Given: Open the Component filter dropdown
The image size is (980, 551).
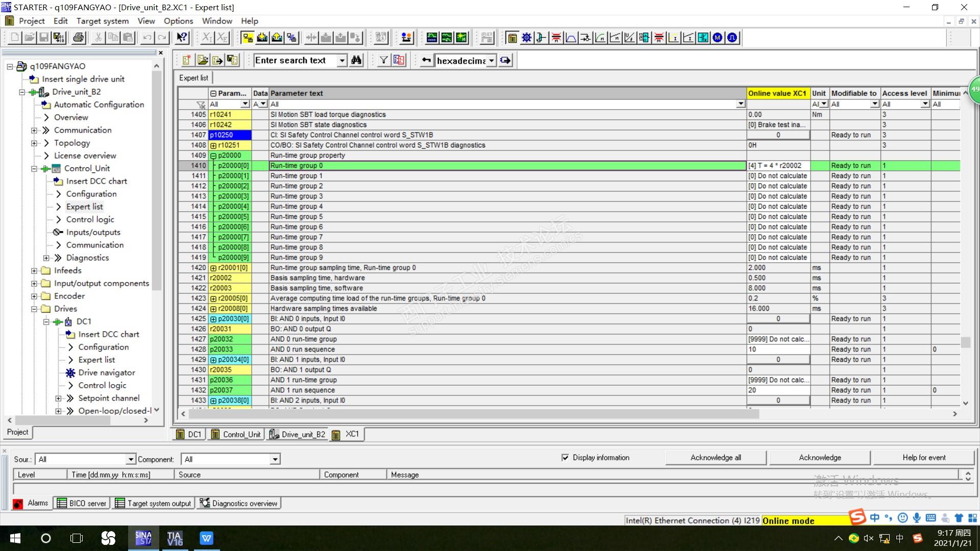Looking at the screenshot, I should click(275, 459).
